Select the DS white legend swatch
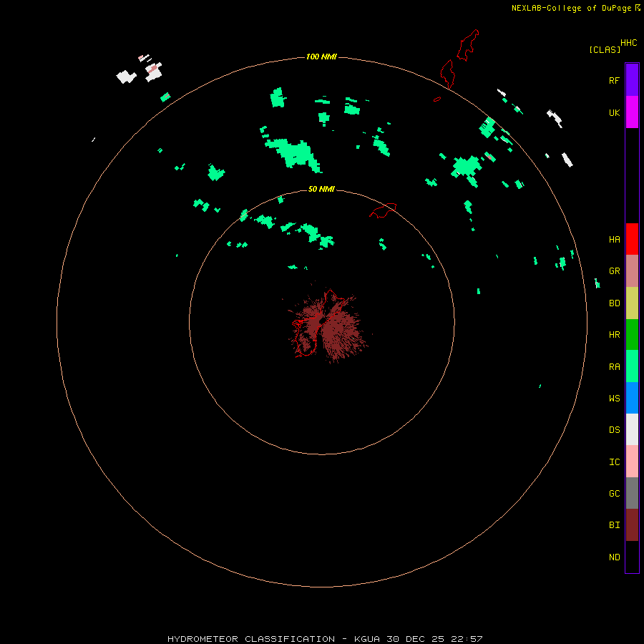This screenshot has width=644, height=644. pyautogui.click(x=632, y=429)
